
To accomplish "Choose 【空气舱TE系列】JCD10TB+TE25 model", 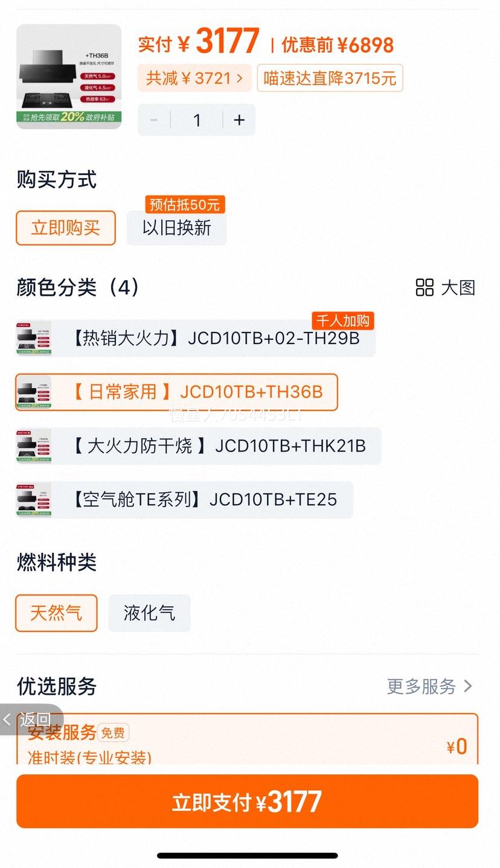I will tap(184, 500).
